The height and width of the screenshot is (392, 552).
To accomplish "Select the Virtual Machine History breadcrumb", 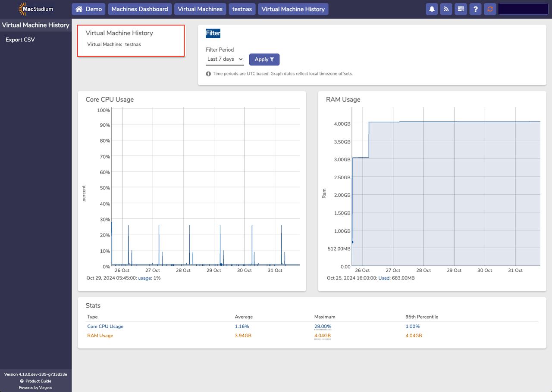I will [x=293, y=9].
